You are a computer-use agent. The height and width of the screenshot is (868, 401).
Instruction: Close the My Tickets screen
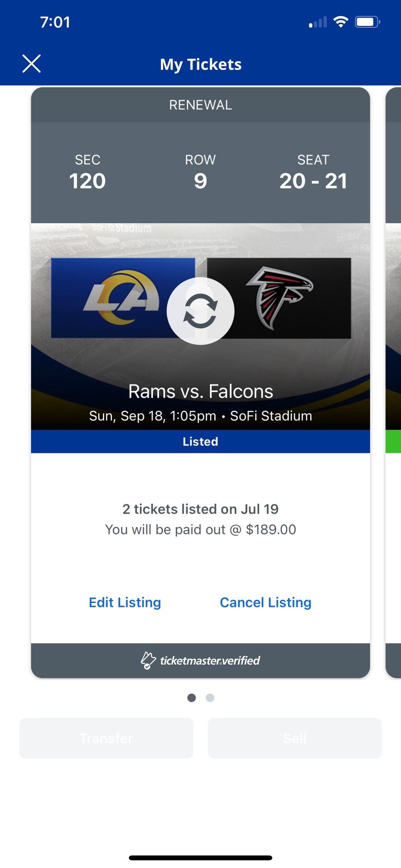tap(32, 64)
